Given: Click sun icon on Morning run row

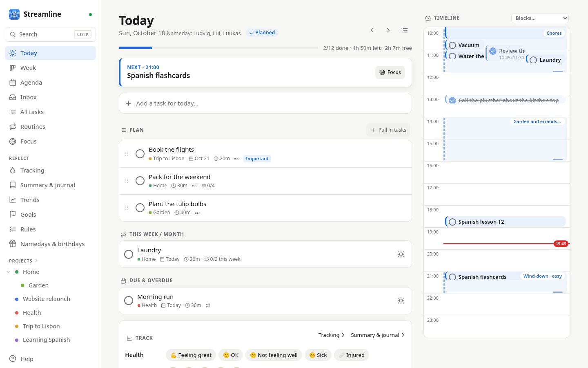Looking at the screenshot, I should tap(401, 301).
